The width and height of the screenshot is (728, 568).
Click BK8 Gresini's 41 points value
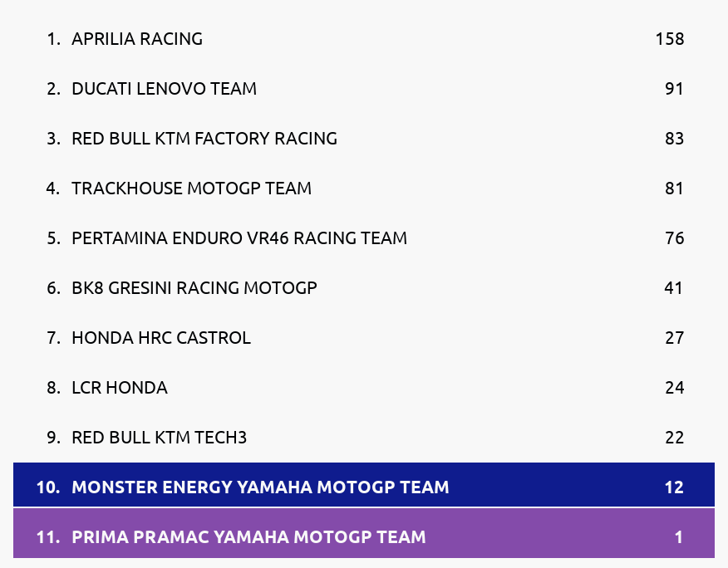click(674, 288)
